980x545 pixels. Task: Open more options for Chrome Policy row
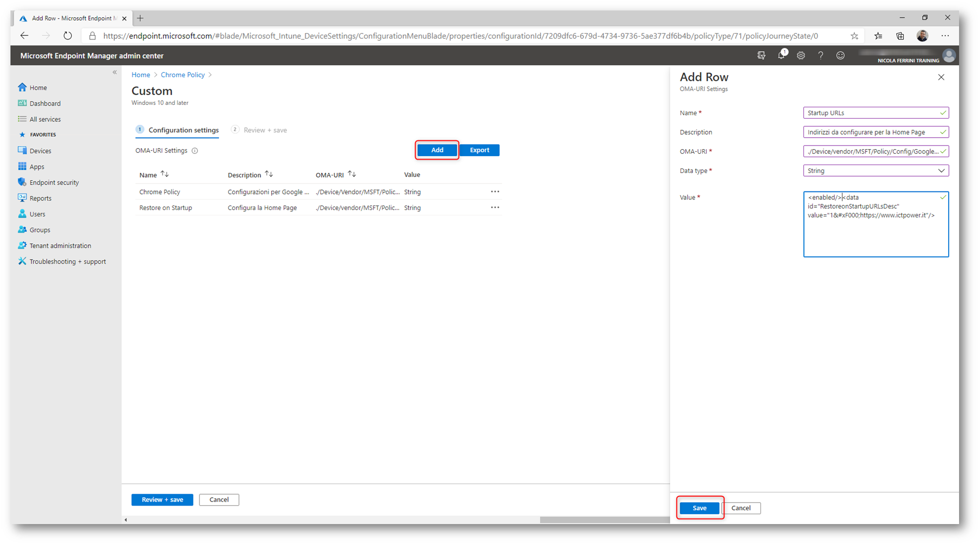click(x=495, y=191)
